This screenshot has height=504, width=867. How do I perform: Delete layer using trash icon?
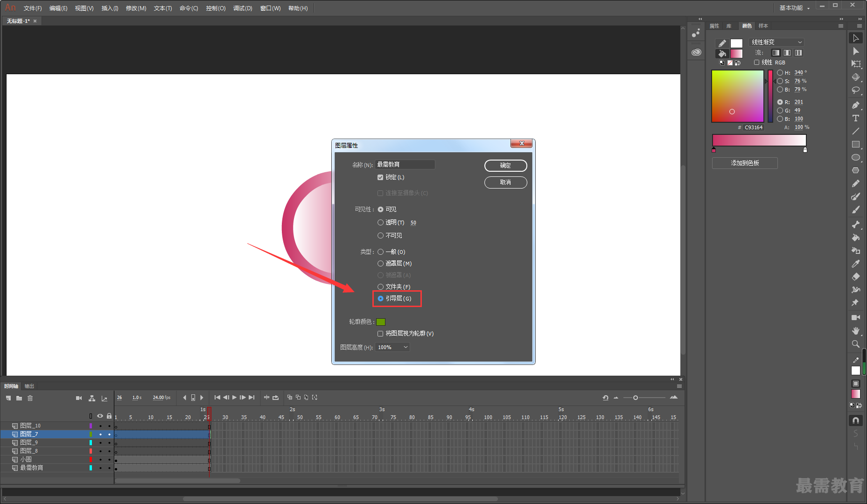30,398
